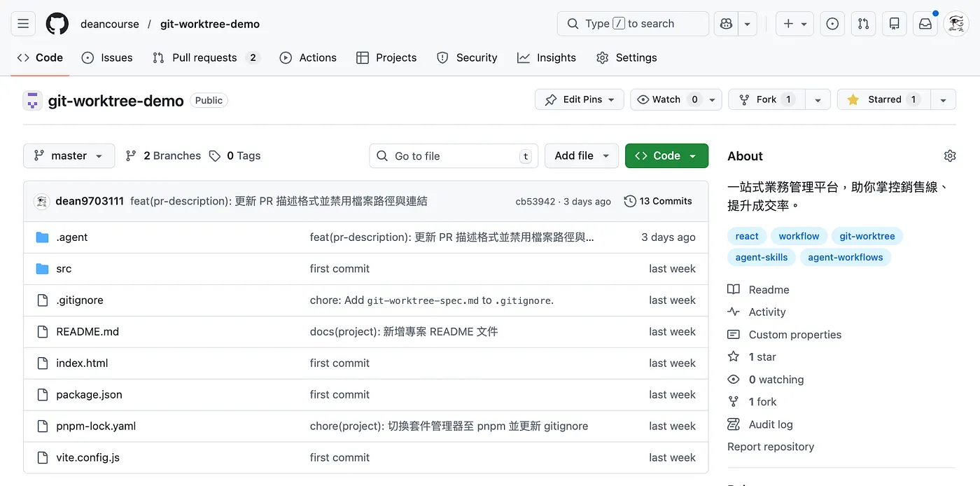Switch to the Issues tab
Image resolution: width=980 pixels, height=486 pixels.
pyautogui.click(x=107, y=57)
